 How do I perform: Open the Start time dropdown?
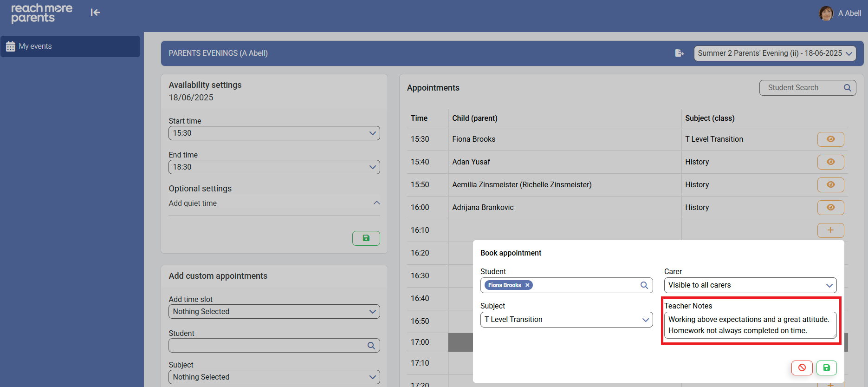coord(274,133)
